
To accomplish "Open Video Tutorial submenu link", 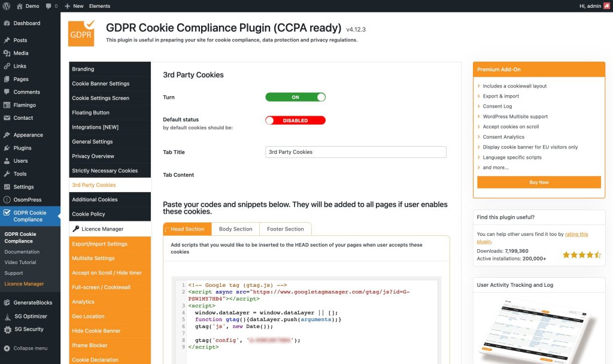I will [x=20, y=262].
